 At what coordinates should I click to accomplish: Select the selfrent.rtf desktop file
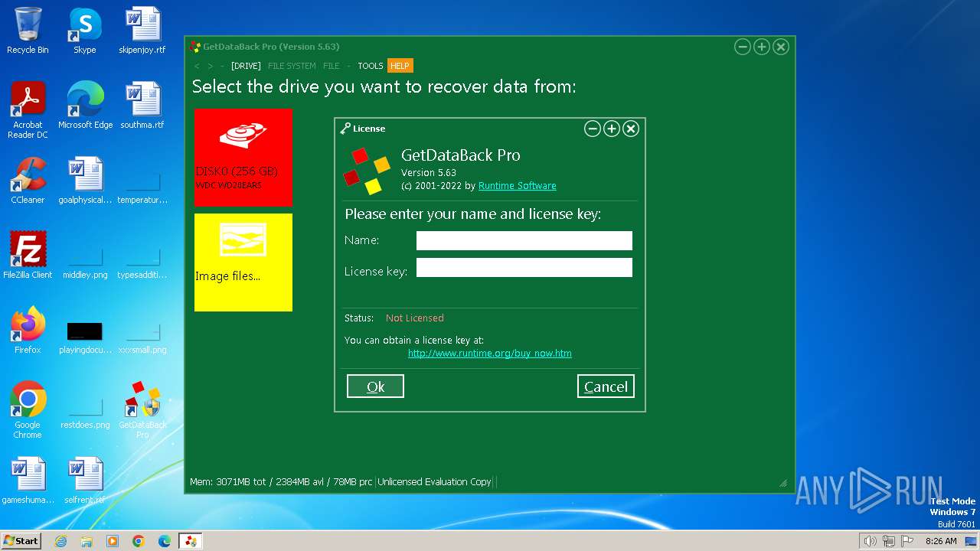[x=85, y=481]
